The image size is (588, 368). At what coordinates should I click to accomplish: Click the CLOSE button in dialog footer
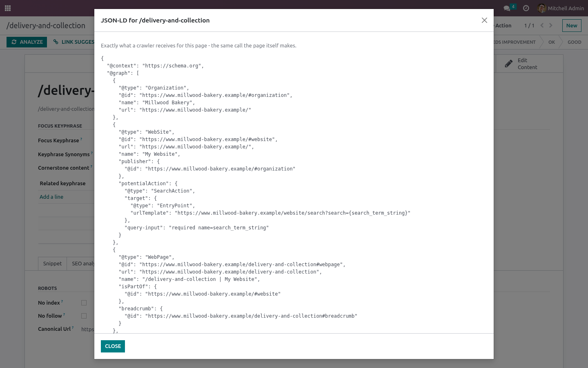click(x=113, y=346)
